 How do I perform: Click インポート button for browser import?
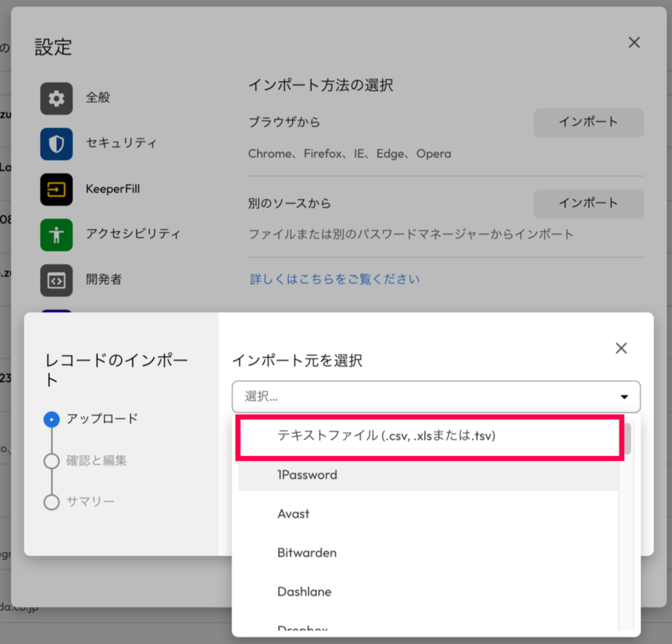(588, 122)
